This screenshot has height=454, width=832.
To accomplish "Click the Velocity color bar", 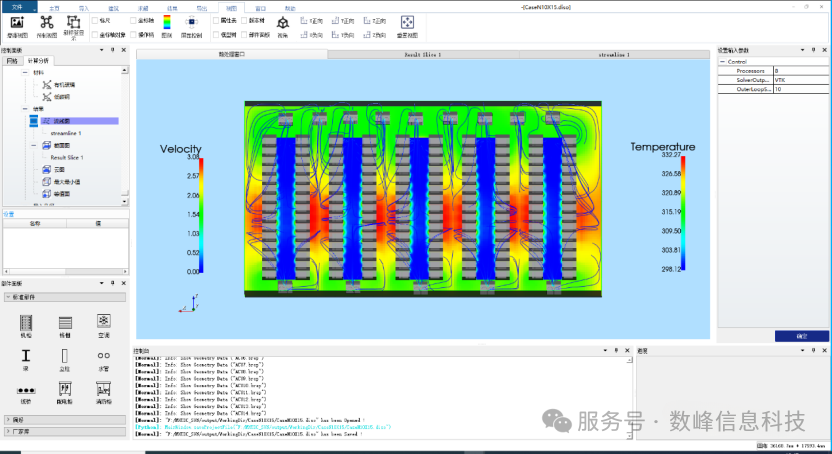I will pos(202,214).
